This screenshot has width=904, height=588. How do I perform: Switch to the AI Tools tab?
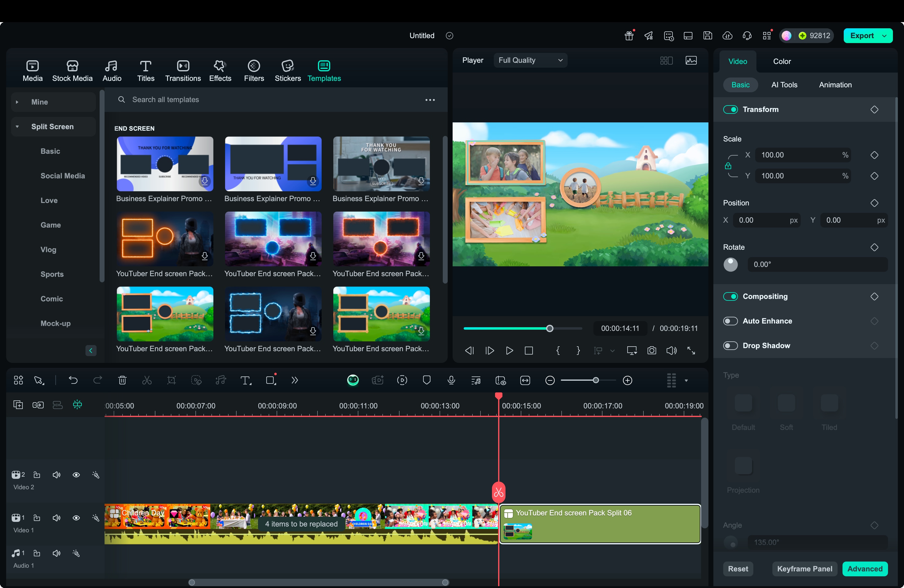784,85
